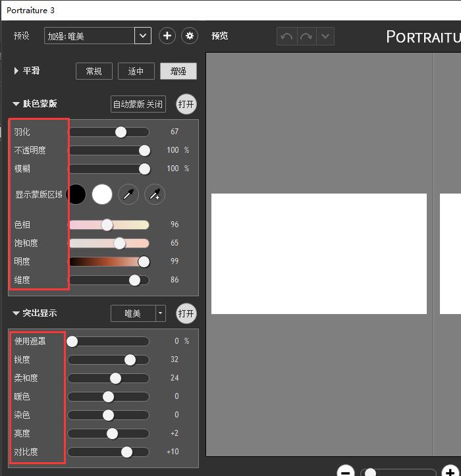Click the 自动蒙版 关闭 button
The width and height of the screenshot is (461, 476).
click(x=138, y=104)
